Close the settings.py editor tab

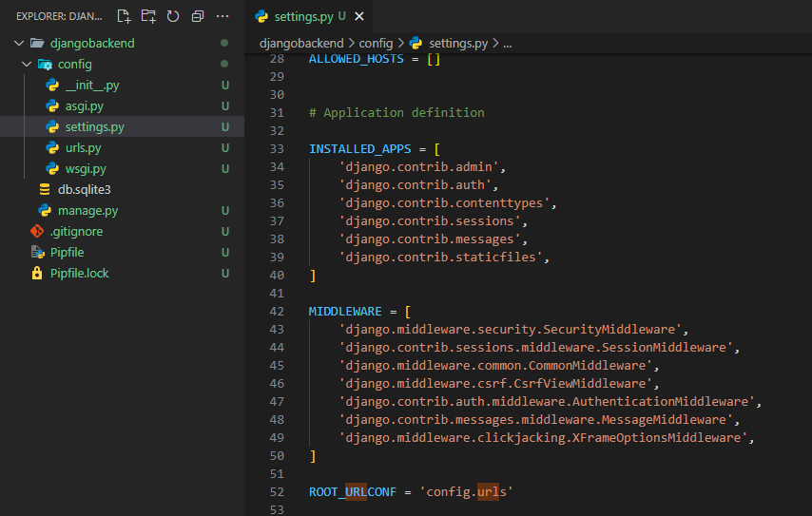[x=359, y=17]
